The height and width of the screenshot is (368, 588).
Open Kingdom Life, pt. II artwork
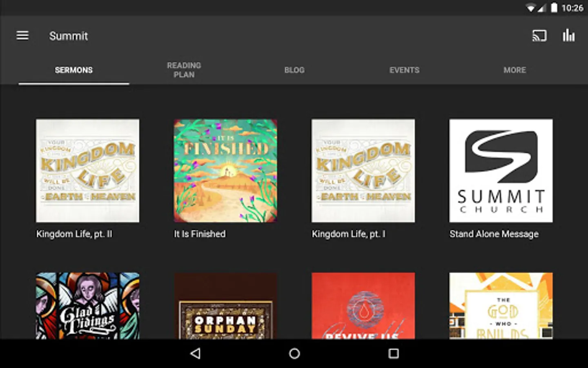point(87,171)
